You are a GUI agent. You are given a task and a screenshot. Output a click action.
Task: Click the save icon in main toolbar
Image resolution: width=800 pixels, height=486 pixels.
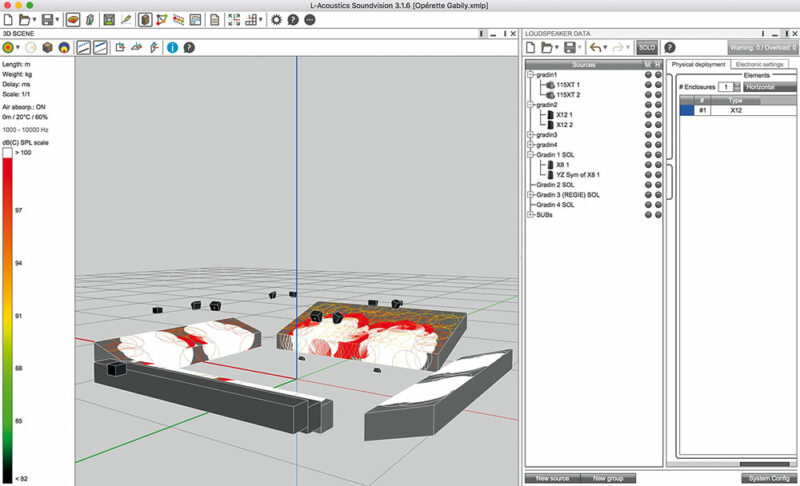click(48, 19)
